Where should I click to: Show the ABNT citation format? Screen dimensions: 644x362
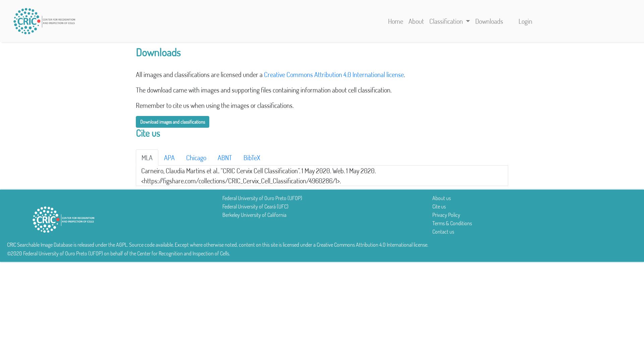[225, 158]
